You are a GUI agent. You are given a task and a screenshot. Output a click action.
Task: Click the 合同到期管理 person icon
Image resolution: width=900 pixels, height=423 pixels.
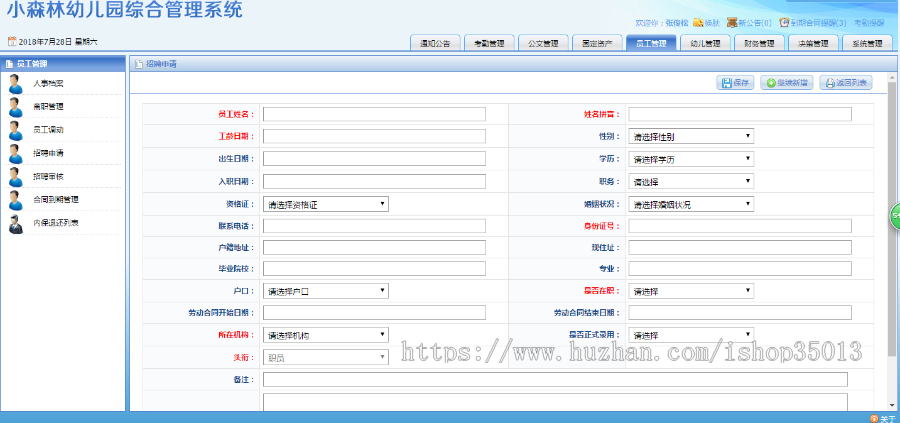tap(15, 200)
